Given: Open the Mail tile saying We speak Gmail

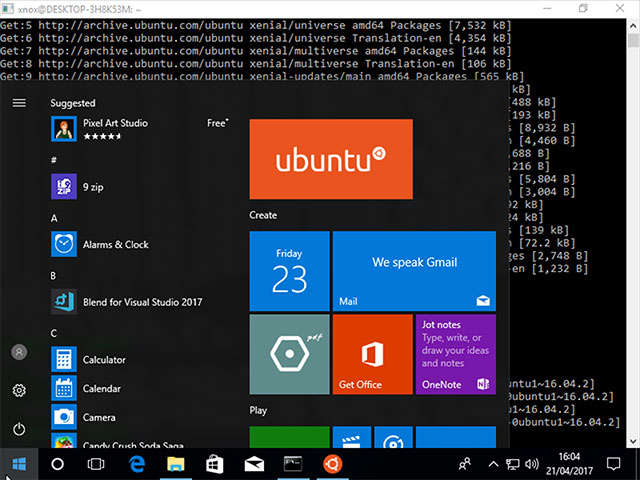Looking at the screenshot, I should click(414, 271).
